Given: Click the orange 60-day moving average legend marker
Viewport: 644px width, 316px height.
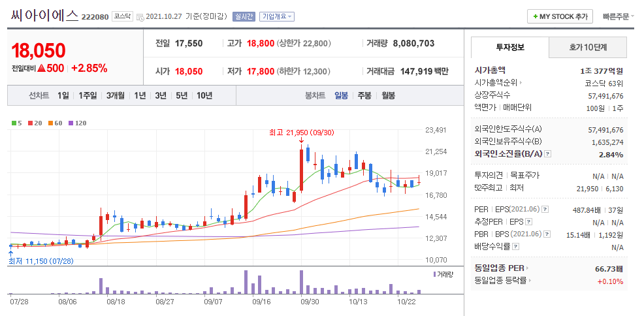Looking at the screenshot, I should coord(50,123).
